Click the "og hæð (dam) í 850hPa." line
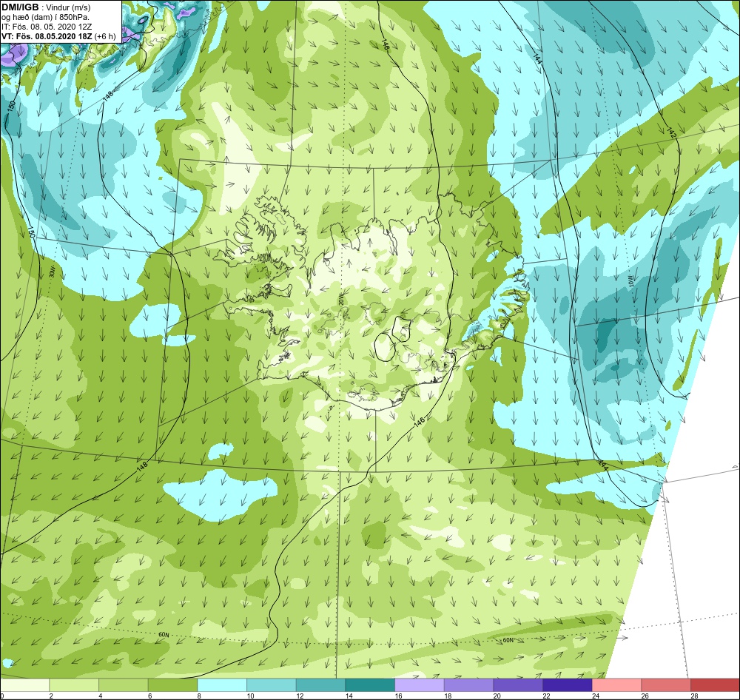 46,18
